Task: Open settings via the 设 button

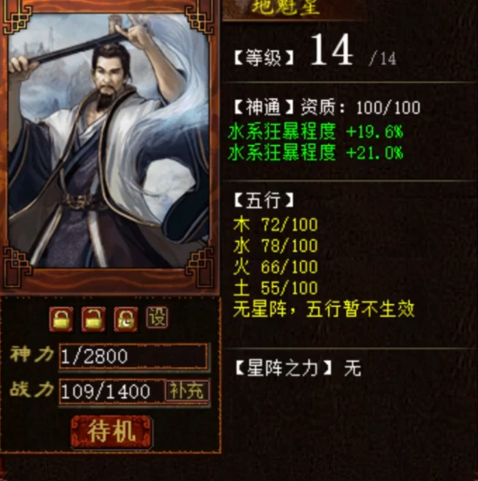Action: (x=157, y=317)
